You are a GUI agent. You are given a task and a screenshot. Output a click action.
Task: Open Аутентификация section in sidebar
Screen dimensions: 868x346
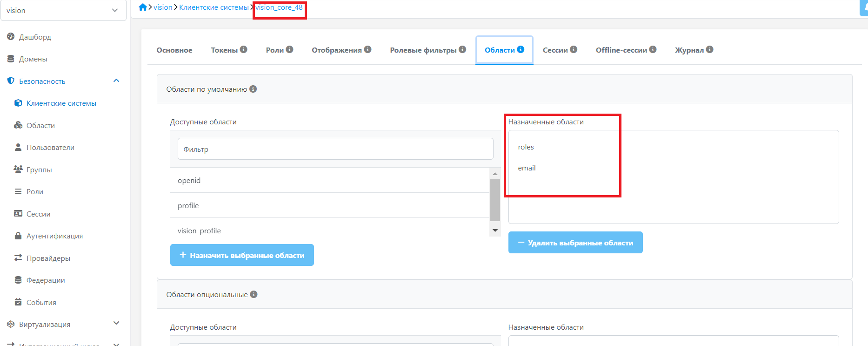tap(54, 236)
